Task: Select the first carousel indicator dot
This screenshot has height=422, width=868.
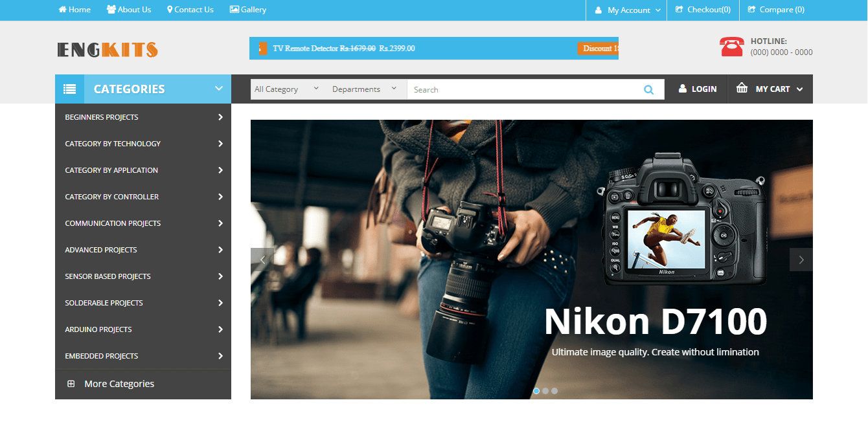Action: pyautogui.click(x=536, y=391)
